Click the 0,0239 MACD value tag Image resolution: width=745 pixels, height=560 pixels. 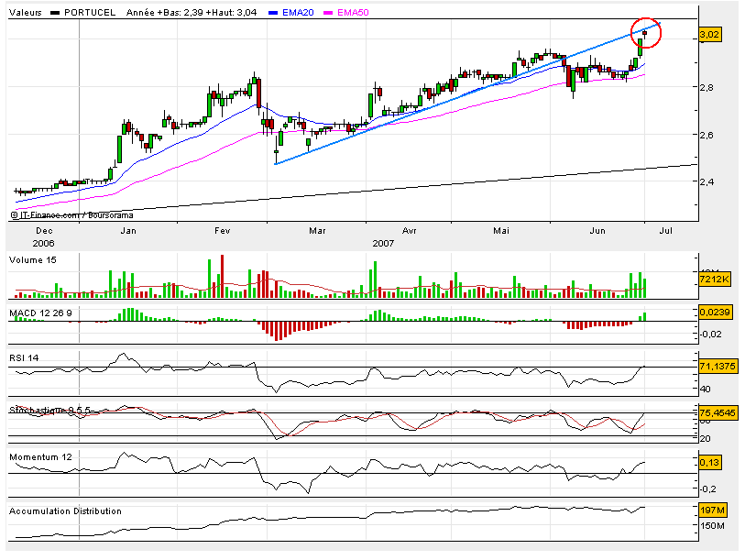pos(715,313)
